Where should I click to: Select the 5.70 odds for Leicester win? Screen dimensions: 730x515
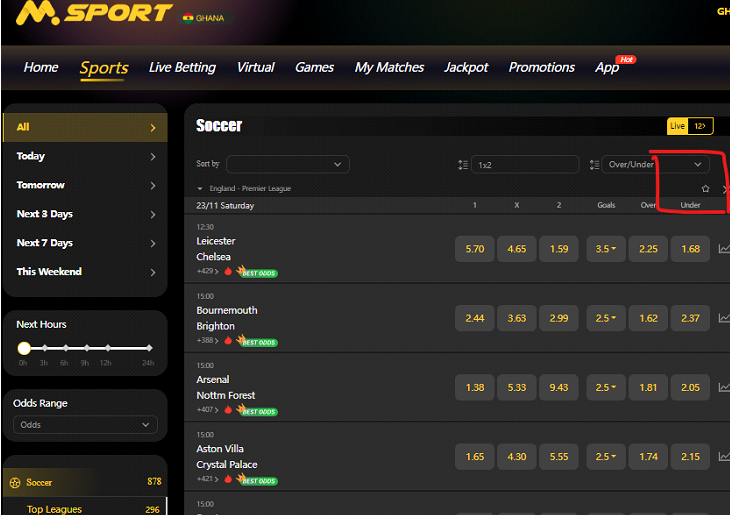tap(475, 249)
